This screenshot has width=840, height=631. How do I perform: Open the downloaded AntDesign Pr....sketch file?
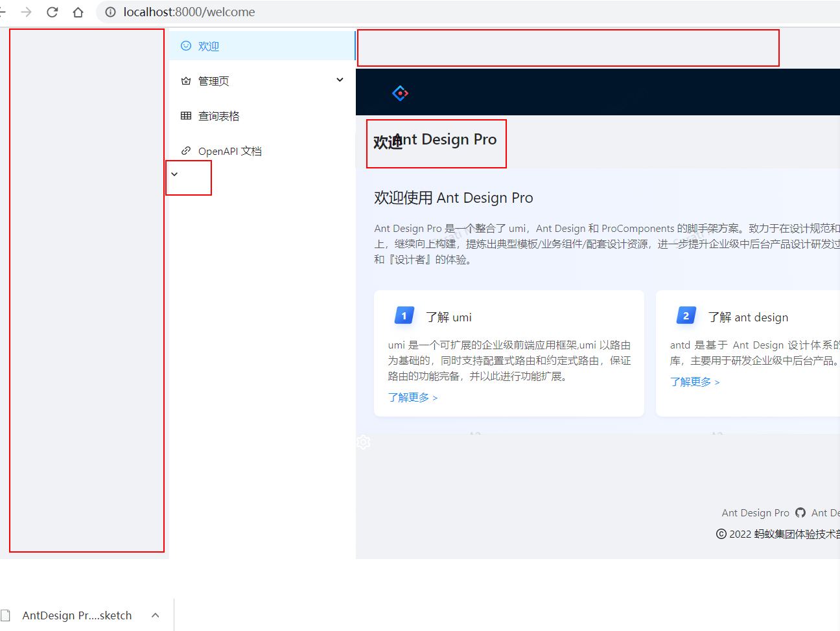[x=77, y=615]
